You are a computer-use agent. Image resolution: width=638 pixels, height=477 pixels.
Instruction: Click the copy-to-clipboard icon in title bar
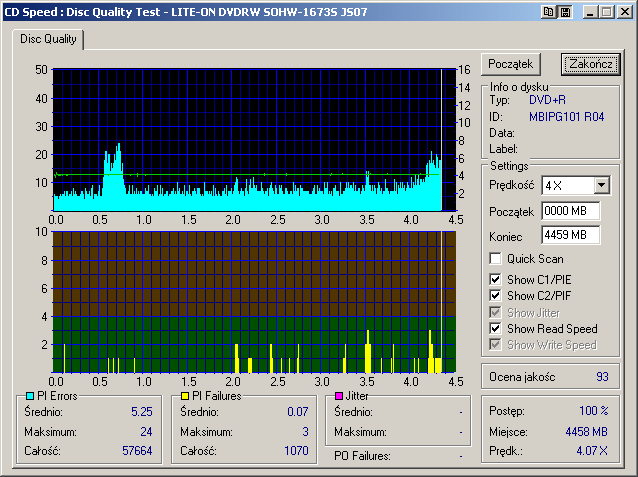(x=549, y=12)
